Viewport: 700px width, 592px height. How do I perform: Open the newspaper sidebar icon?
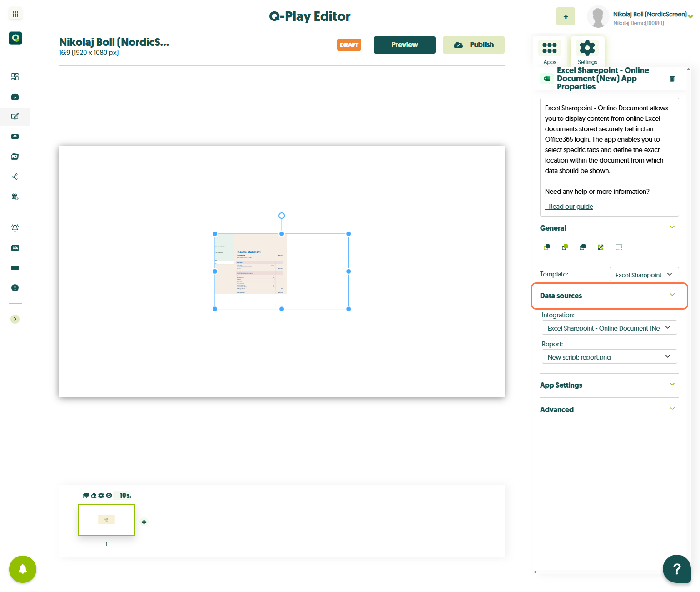pos(15,248)
